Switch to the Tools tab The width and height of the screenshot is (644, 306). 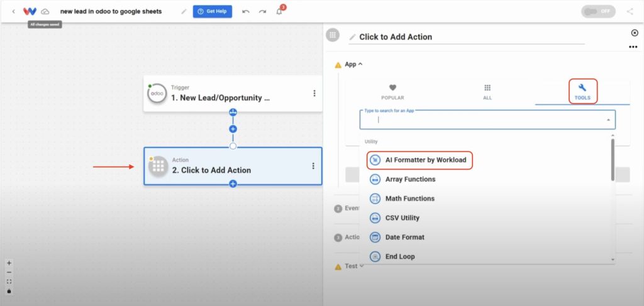click(582, 92)
